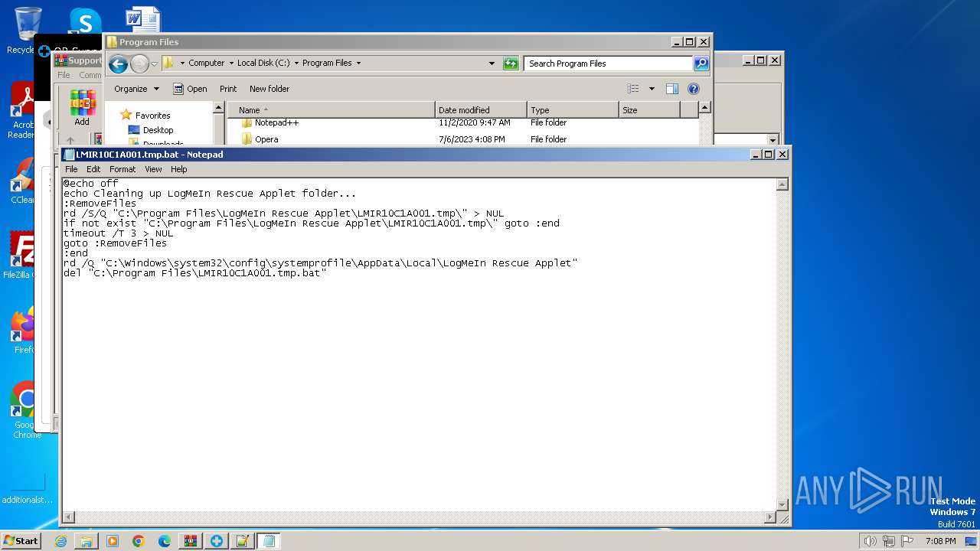The height and width of the screenshot is (551, 980).
Task: Click the refresh icon beside the address bar
Action: [511, 64]
